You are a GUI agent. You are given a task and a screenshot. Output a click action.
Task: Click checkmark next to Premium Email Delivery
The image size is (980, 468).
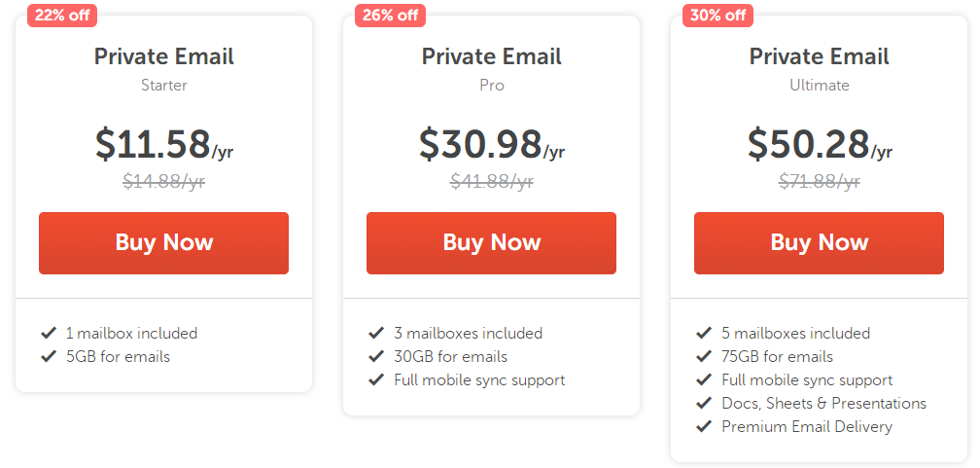pyautogui.click(x=704, y=426)
